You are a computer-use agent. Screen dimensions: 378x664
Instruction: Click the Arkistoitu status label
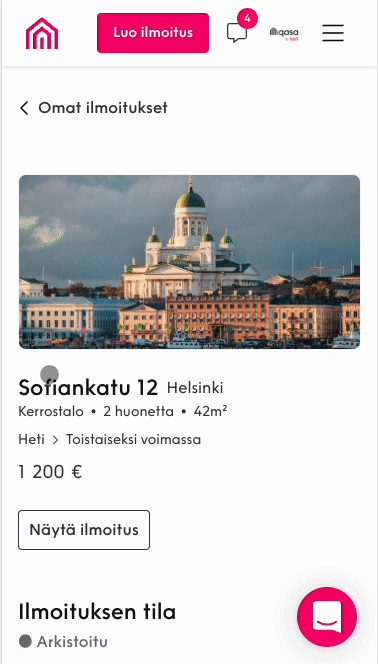coord(72,642)
